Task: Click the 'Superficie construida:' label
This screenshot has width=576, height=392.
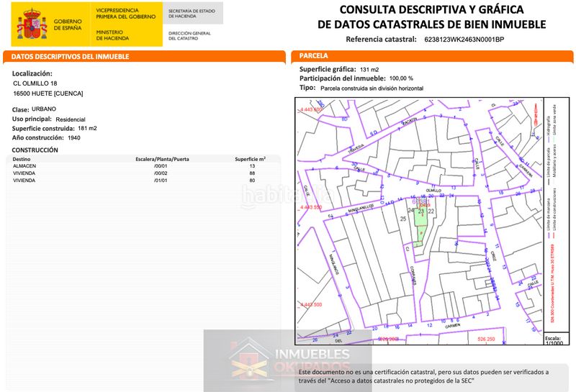Action: pos(43,129)
